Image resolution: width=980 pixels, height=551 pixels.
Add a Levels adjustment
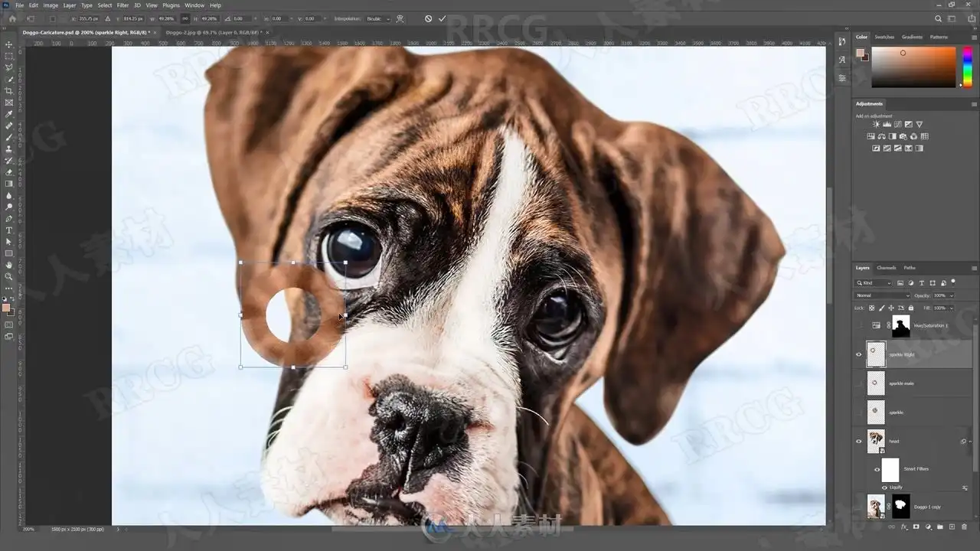(x=887, y=124)
